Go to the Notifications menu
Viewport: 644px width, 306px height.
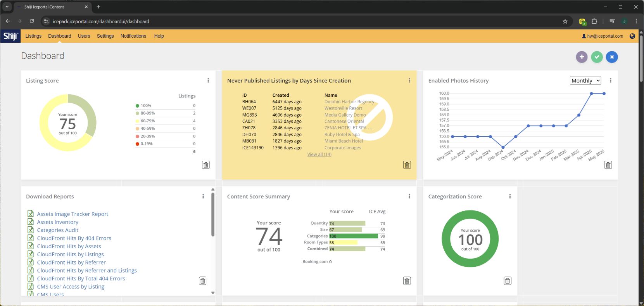coord(133,36)
